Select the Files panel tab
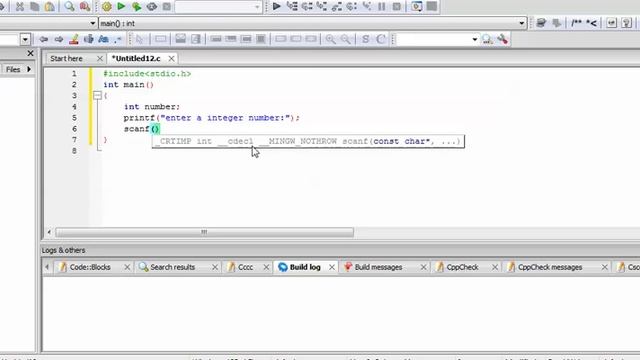 click(13, 69)
